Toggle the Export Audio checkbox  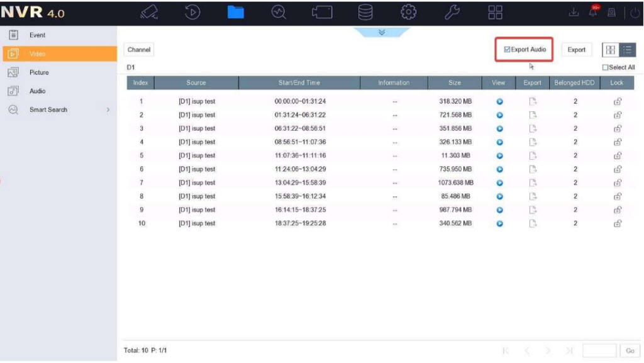click(x=508, y=50)
